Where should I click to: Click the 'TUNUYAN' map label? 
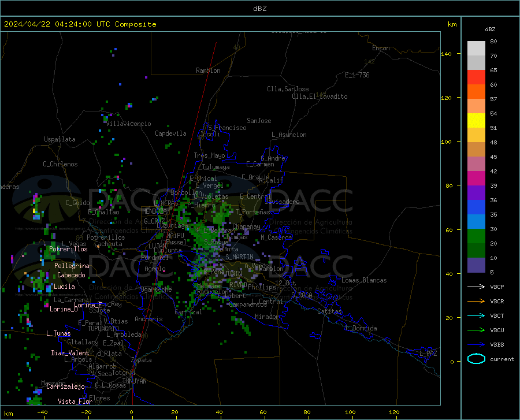pyautogui.click(x=134, y=381)
